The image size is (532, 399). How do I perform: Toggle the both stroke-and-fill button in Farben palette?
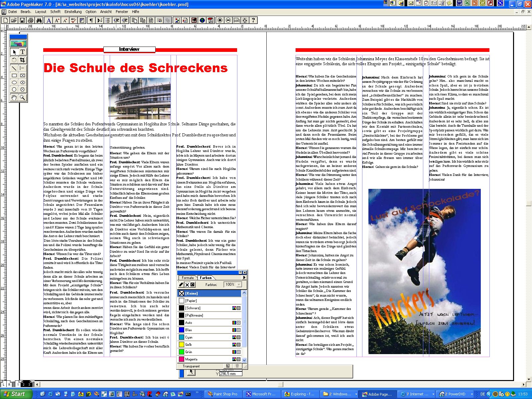tap(193, 285)
